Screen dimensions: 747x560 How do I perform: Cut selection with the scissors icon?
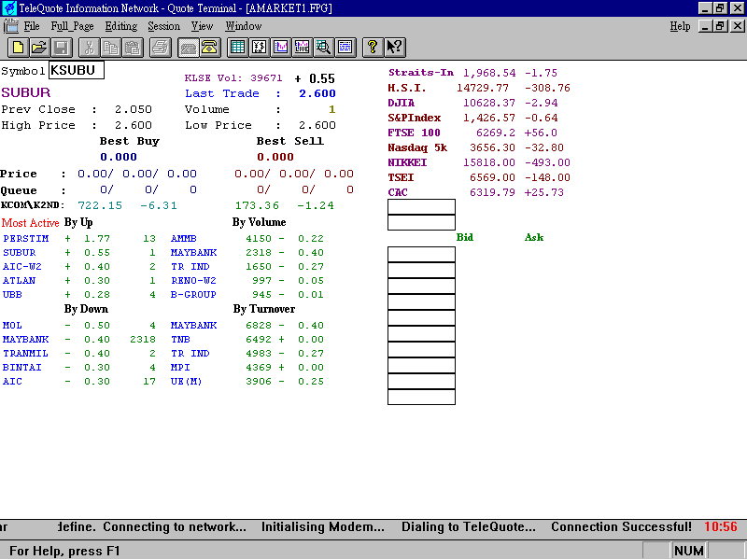coord(89,48)
